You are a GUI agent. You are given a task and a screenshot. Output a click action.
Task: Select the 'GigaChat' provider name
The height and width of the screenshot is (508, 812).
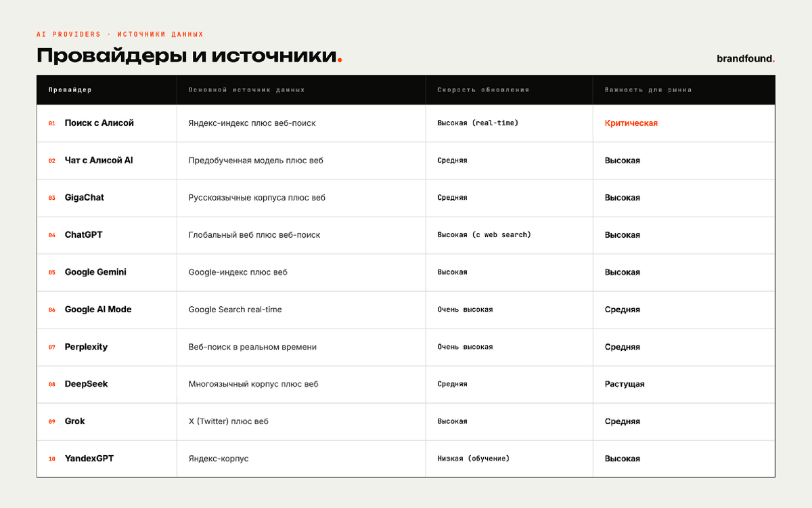85,198
